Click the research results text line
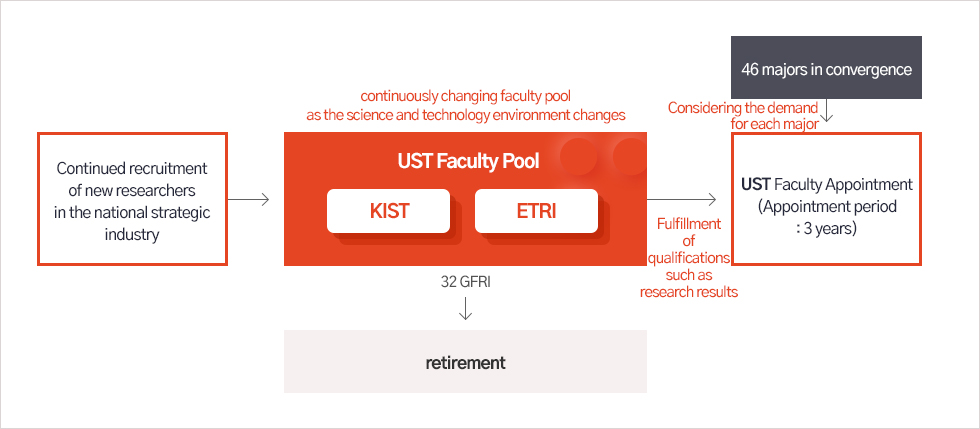 [689, 292]
